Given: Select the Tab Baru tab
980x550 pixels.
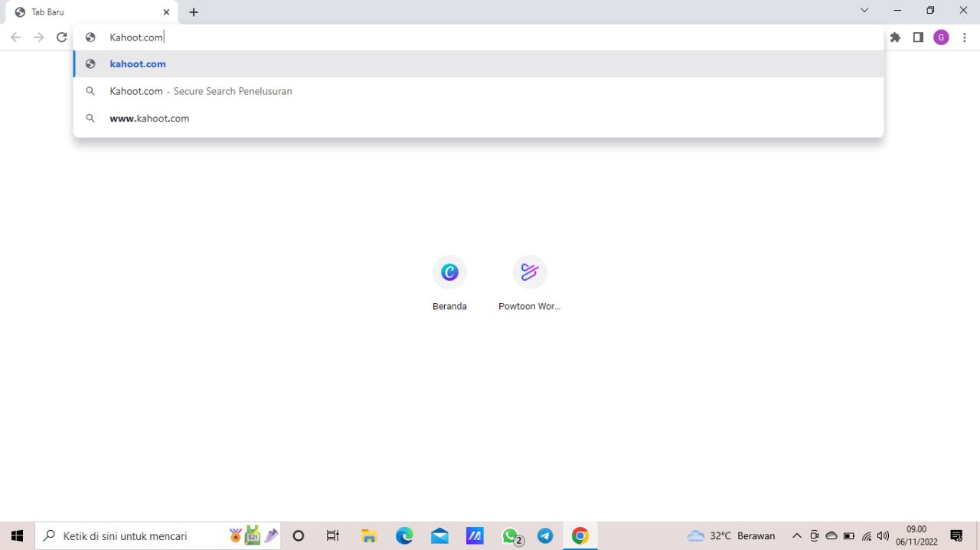Looking at the screenshot, I should (x=92, y=12).
